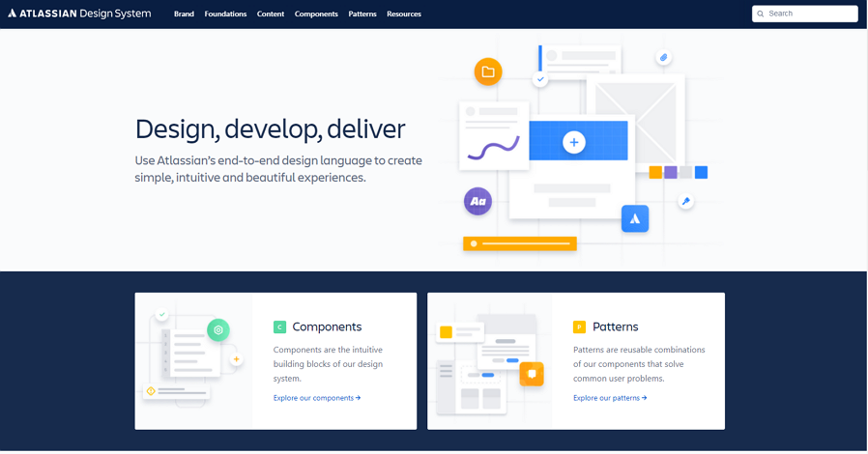This screenshot has height=454, width=868.
Task: Follow the Explore our patterns link
Action: click(610, 398)
